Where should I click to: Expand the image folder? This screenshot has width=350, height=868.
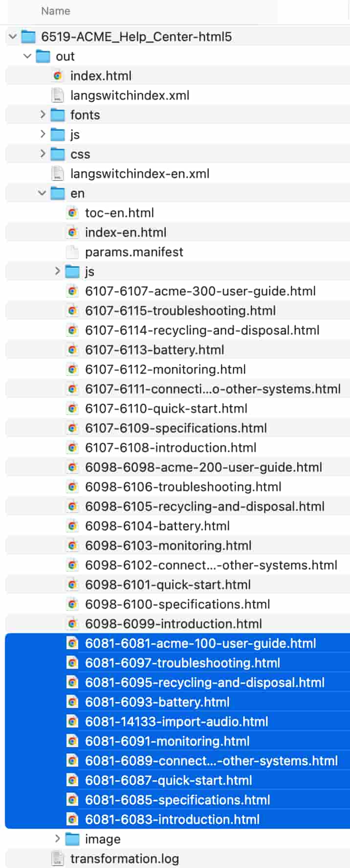(57, 839)
